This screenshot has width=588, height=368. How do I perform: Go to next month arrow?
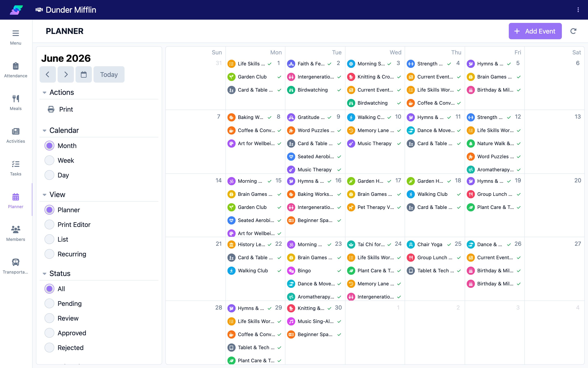[66, 74]
